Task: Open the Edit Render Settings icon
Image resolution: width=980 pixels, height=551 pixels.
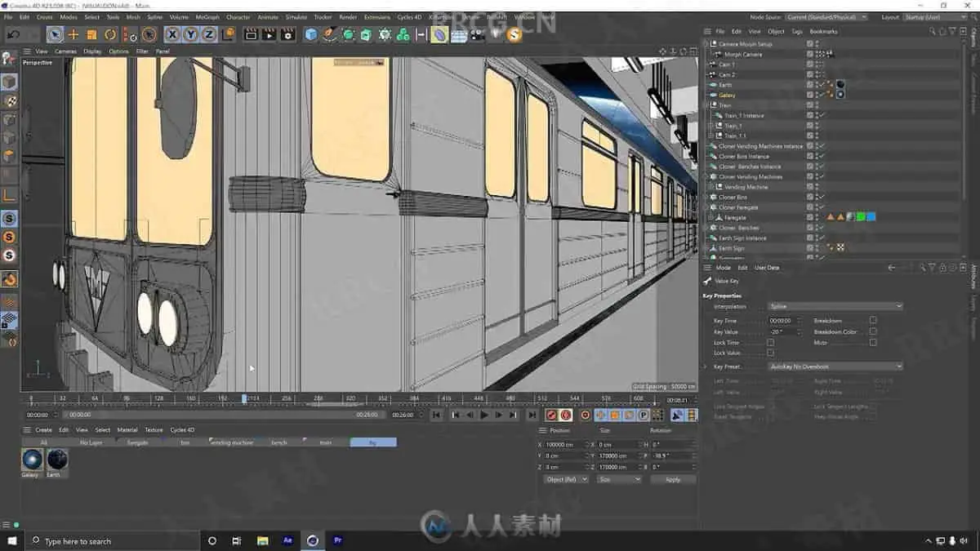Action: coord(287,34)
